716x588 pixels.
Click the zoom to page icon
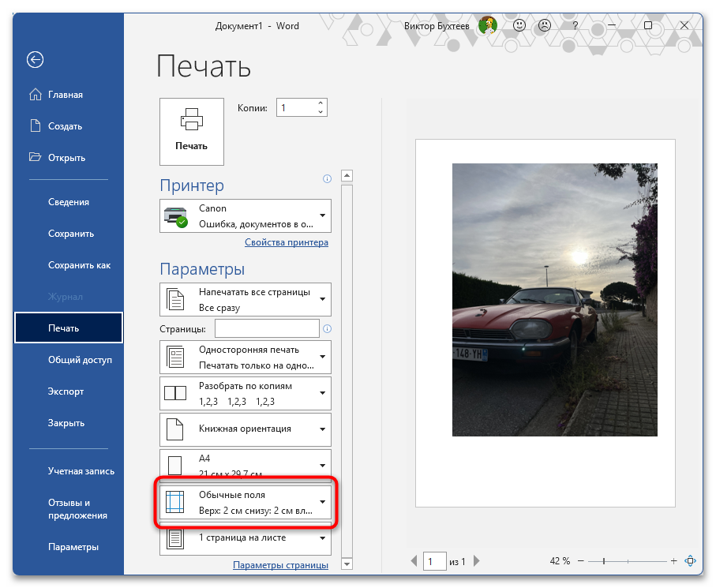[x=691, y=561]
